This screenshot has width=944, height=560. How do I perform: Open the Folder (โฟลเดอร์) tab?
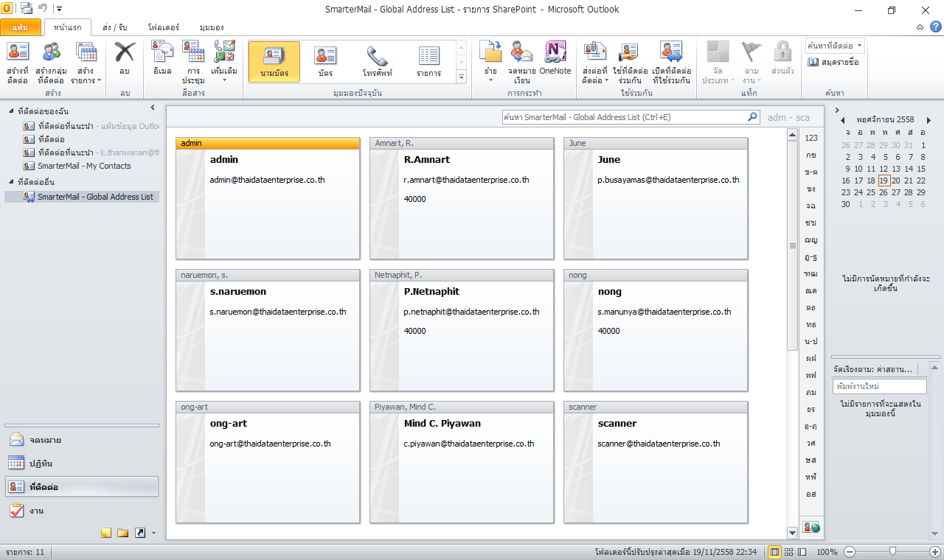point(163,27)
